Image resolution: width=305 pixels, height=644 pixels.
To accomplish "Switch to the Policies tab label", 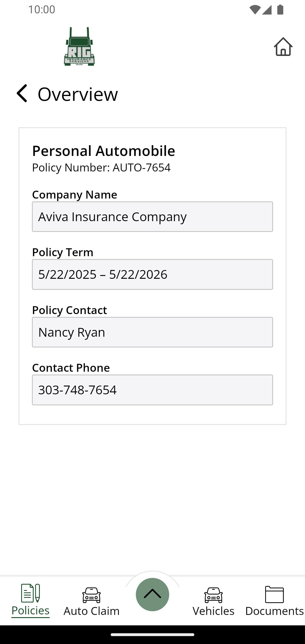I will 30,611.
